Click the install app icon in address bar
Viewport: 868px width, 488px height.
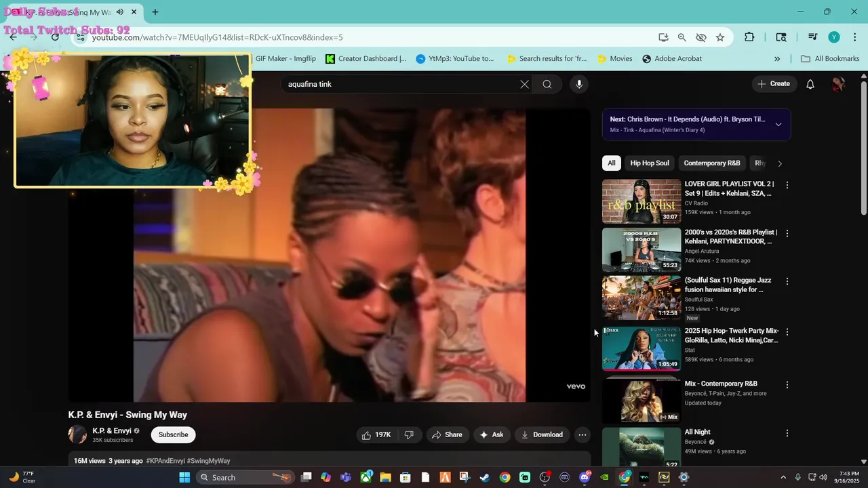[663, 37]
